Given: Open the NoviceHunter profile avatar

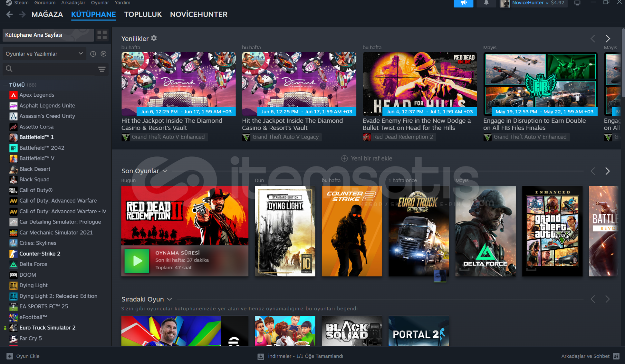Looking at the screenshot, I should tap(505, 3).
